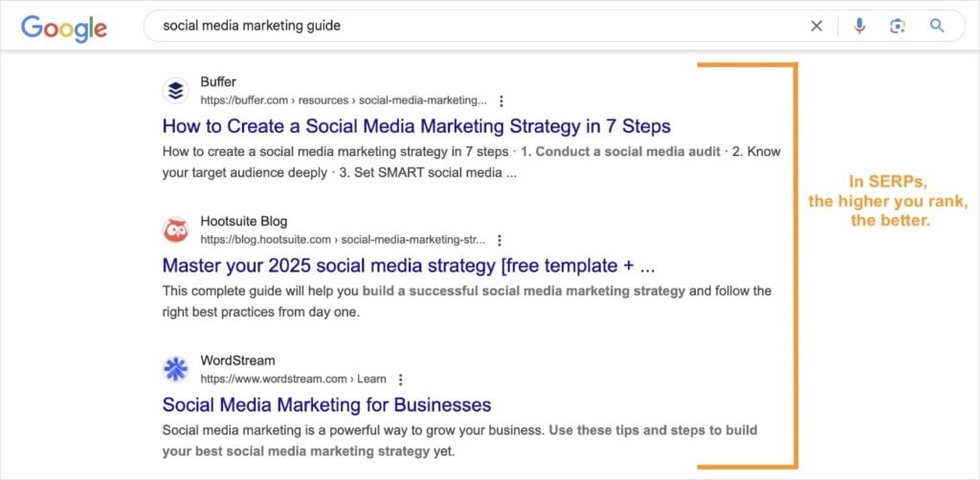The image size is (980, 480).
Task: Open "Social Media Marketing for Businesses" link
Action: click(326, 404)
